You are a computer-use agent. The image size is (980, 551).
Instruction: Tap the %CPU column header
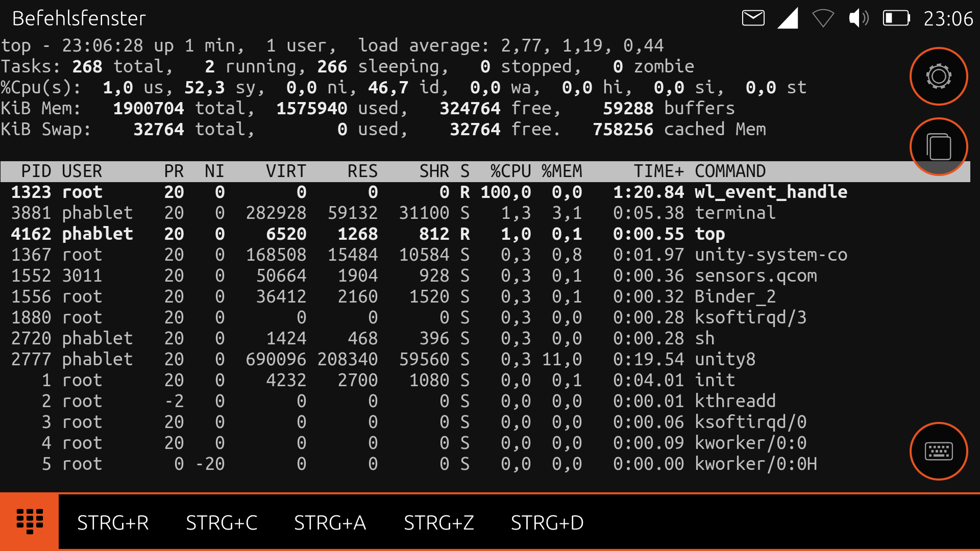tap(510, 171)
